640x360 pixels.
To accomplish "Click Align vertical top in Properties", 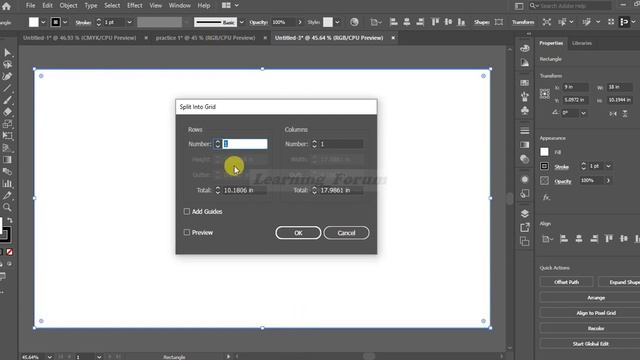I will 609,239.
